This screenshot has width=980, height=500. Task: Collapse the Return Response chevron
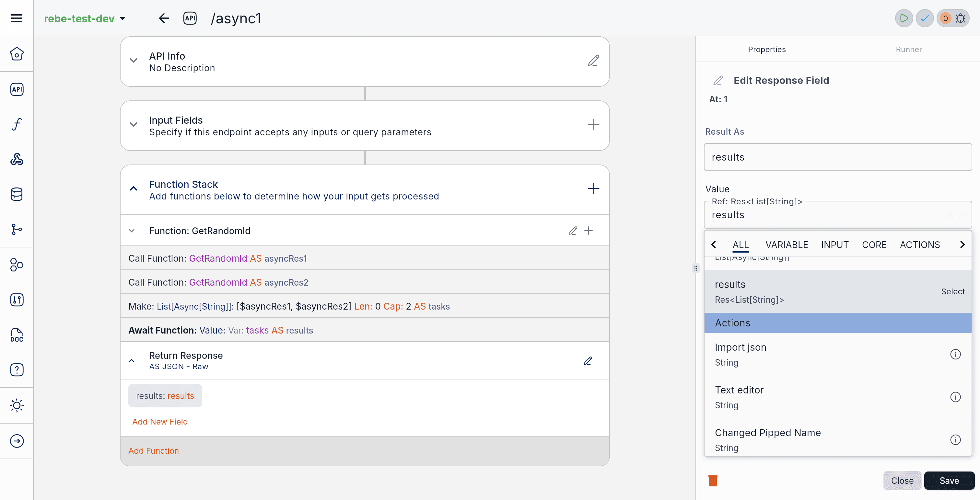tap(132, 360)
